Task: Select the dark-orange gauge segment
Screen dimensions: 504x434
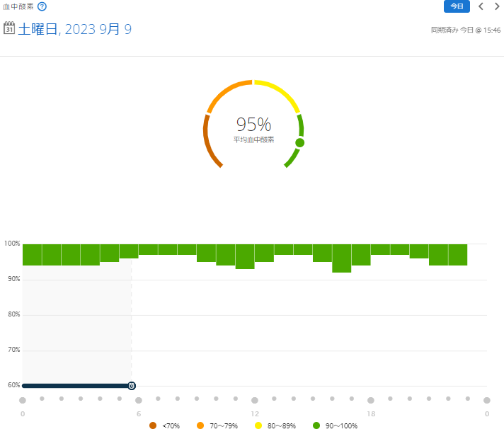Action: point(207,142)
